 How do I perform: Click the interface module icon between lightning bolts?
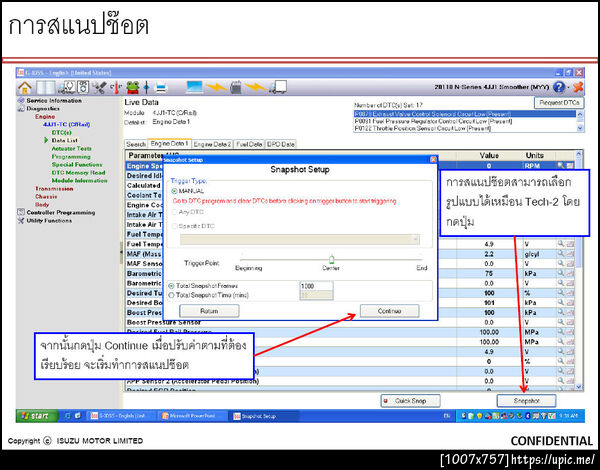coord(236,88)
